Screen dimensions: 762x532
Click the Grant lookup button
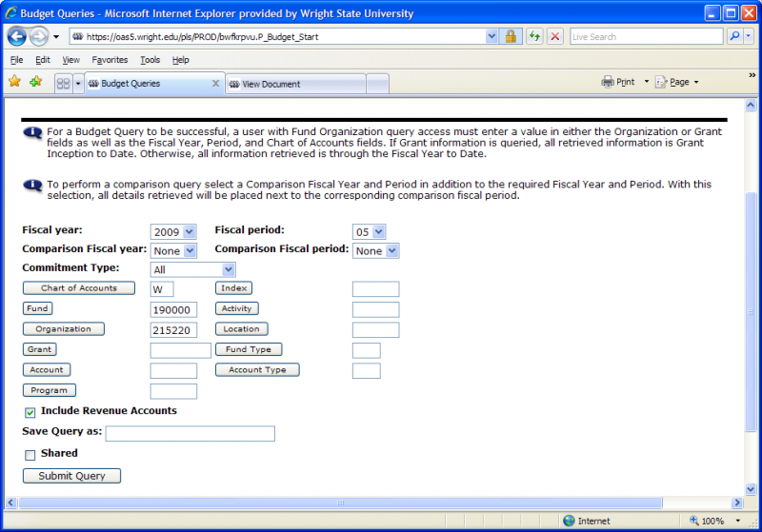coord(39,349)
